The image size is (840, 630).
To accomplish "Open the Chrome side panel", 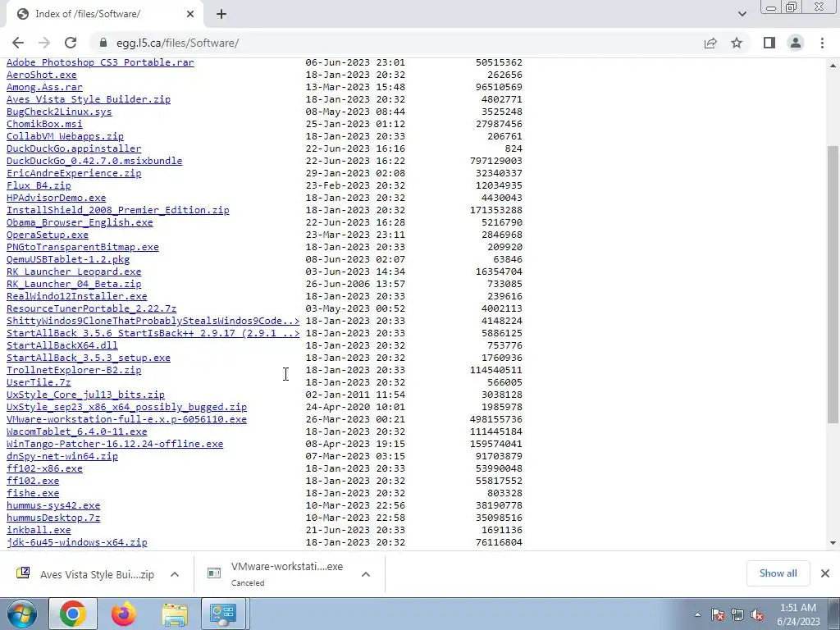I will tap(769, 43).
